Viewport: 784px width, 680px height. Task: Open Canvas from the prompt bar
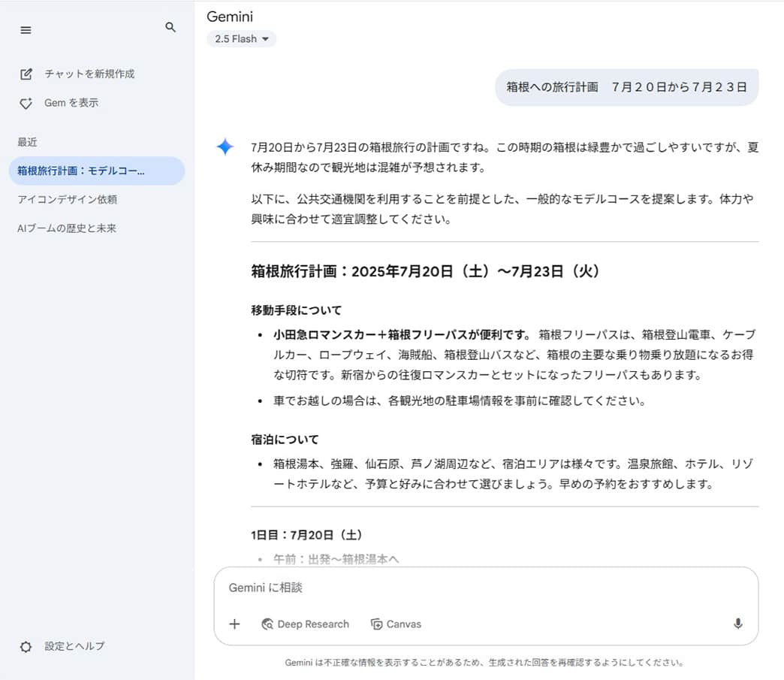click(x=396, y=624)
